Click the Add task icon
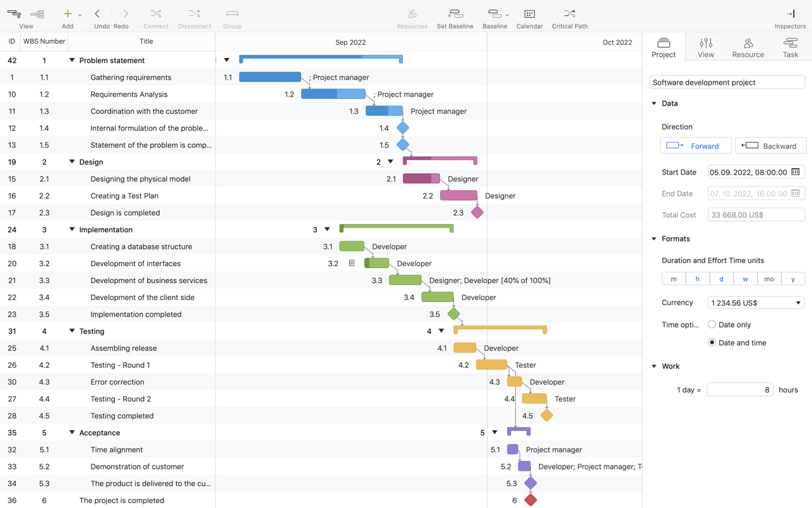Viewport: 812px width, 508px height. click(68, 14)
